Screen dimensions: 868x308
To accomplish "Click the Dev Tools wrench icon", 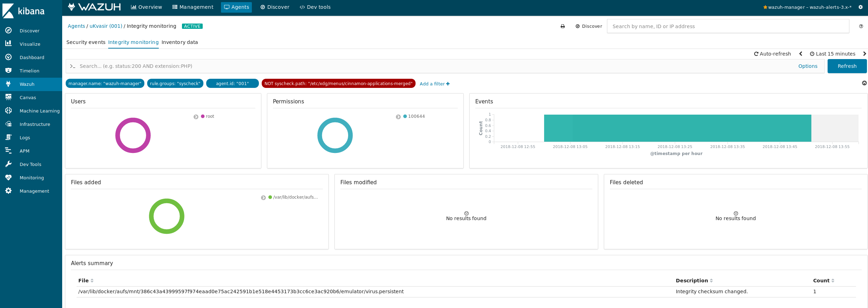I will (x=8, y=164).
